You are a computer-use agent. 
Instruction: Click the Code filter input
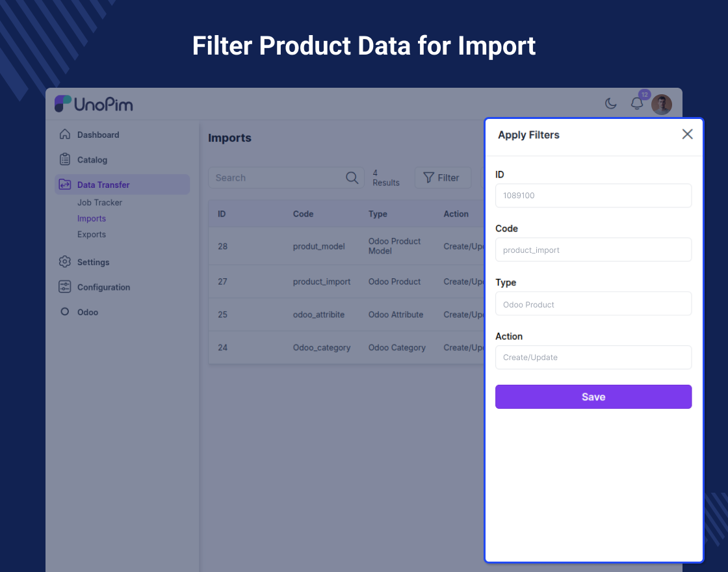pos(593,250)
